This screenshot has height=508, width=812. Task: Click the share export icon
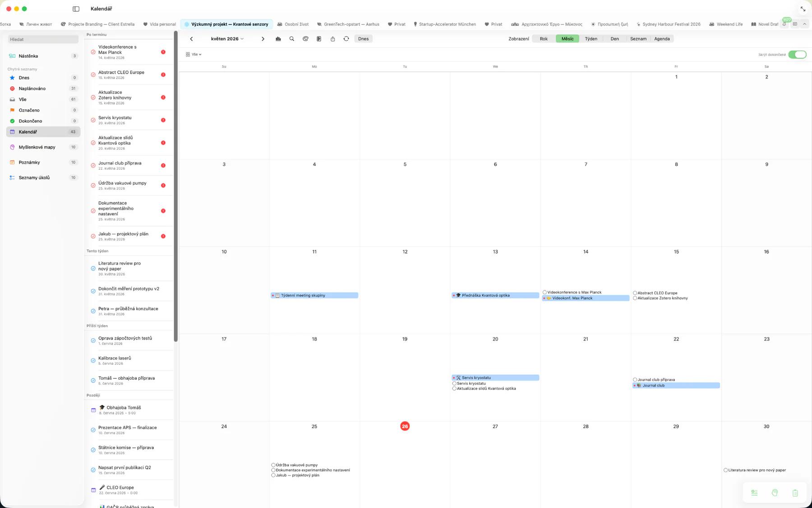coord(332,39)
